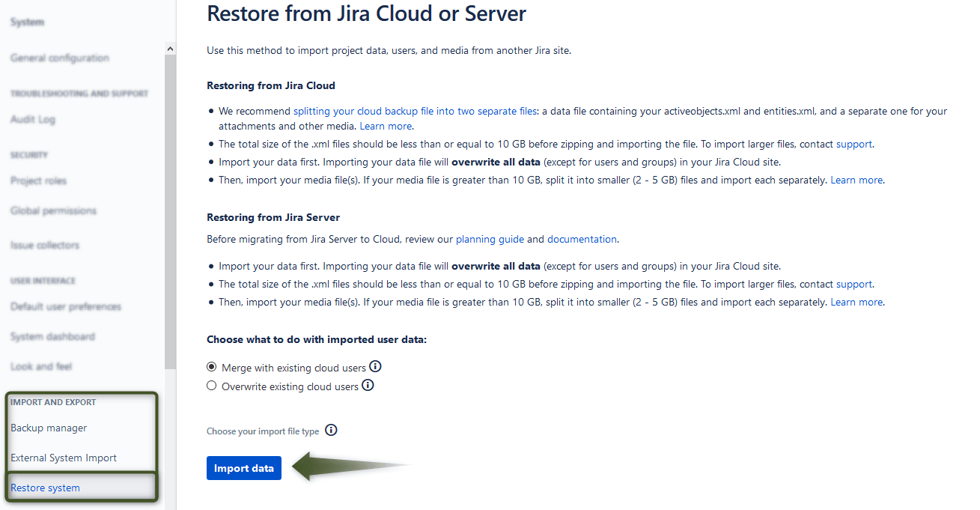Open Learn more link after attachments and other media
980x510 pixels.
pyautogui.click(x=386, y=126)
